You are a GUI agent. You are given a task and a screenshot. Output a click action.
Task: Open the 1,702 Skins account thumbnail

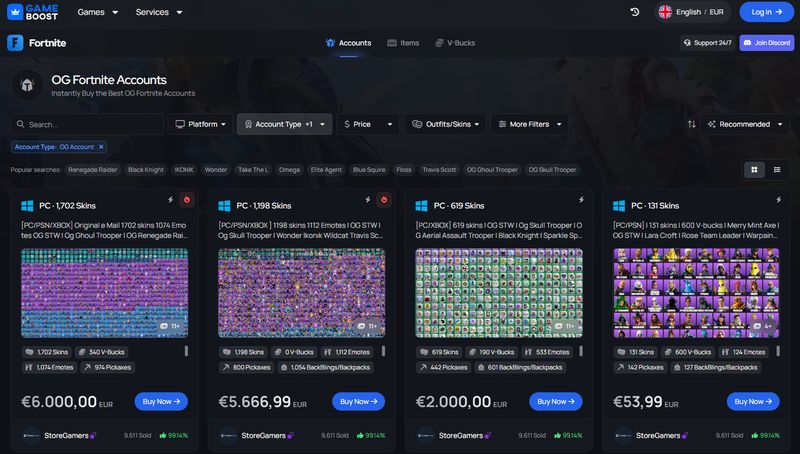(x=105, y=293)
